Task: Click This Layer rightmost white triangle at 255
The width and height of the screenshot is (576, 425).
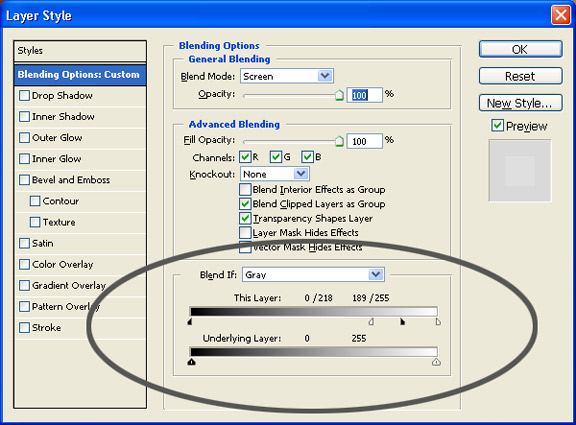Action: coord(438,322)
